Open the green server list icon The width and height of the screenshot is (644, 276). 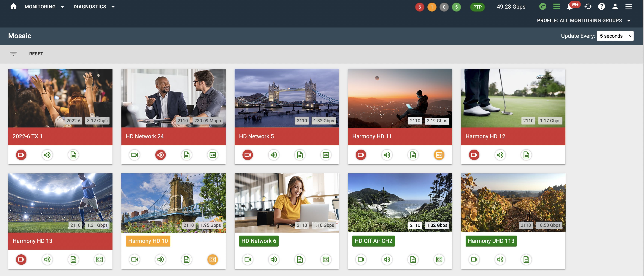(556, 7)
